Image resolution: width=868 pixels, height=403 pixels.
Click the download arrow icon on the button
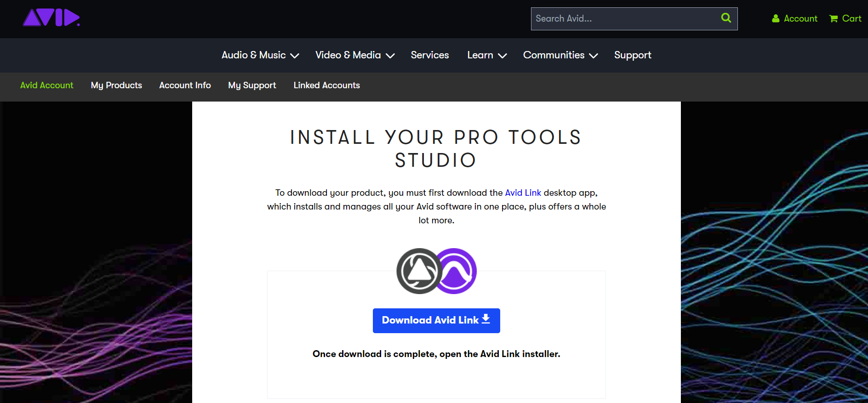(x=486, y=319)
